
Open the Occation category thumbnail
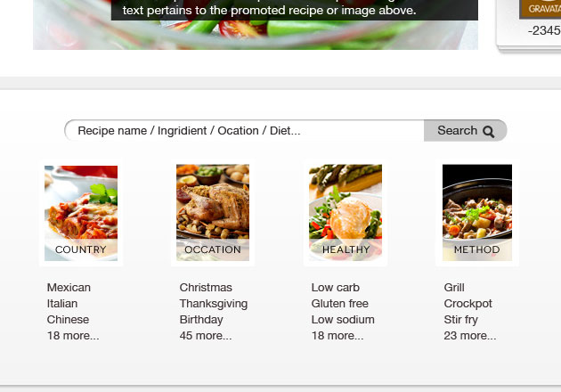click(213, 213)
